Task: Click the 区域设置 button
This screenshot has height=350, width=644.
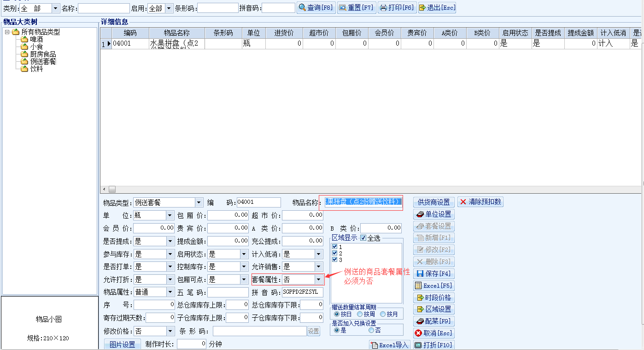Action: tap(434, 309)
